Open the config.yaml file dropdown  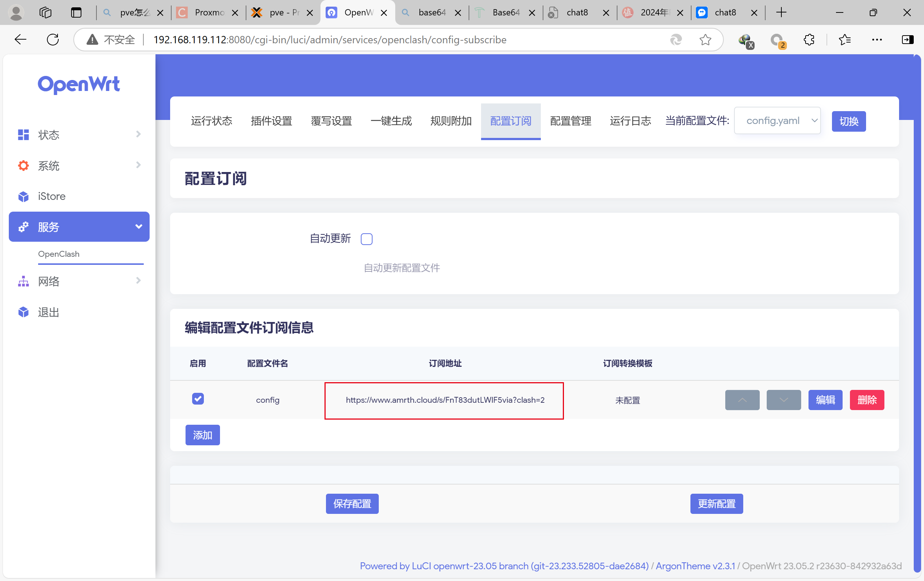(x=777, y=121)
